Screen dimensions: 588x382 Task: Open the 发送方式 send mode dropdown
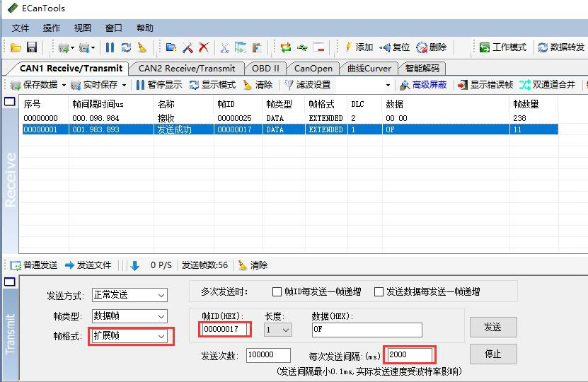coord(129,295)
